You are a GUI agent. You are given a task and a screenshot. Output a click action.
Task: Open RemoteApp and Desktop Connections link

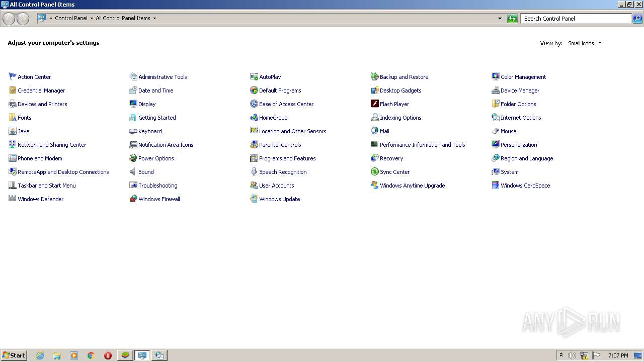point(63,172)
